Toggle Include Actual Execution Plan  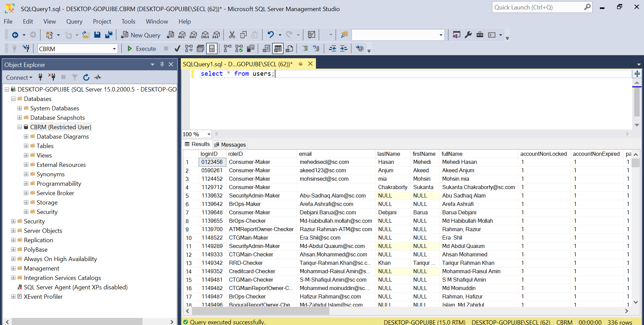(228, 49)
